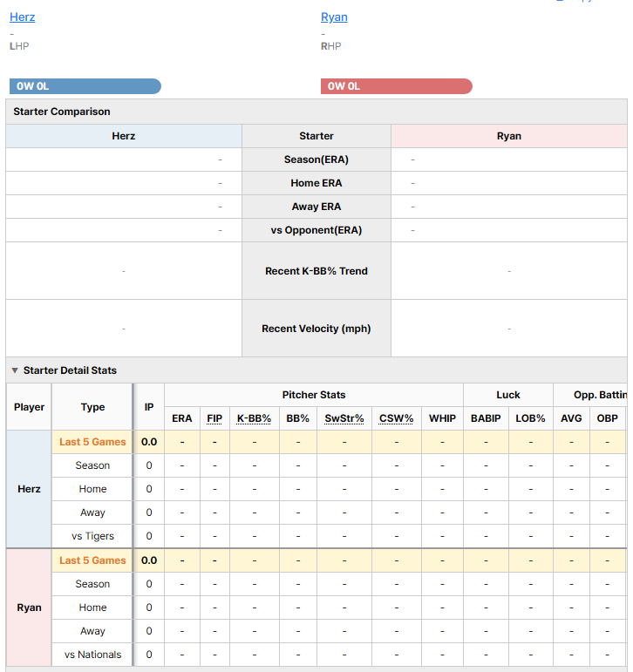Image resolution: width=633 pixels, height=672 pixels.
Task: Click the OBP column header
Action: coord(607,418)
